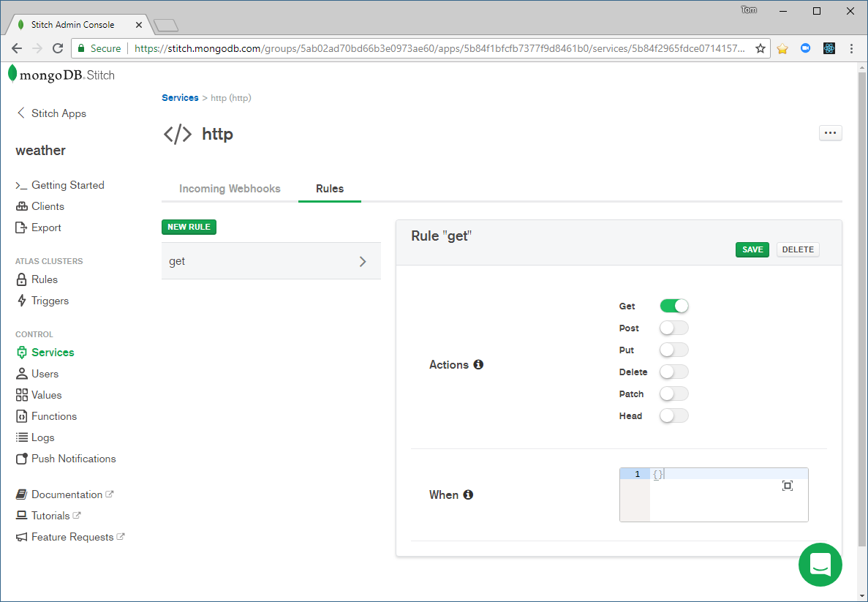Enable the Head action toggle

673,415
